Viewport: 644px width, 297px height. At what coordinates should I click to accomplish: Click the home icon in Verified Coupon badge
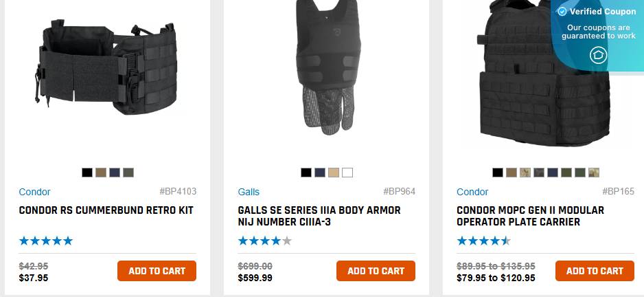tap(598, 55)
